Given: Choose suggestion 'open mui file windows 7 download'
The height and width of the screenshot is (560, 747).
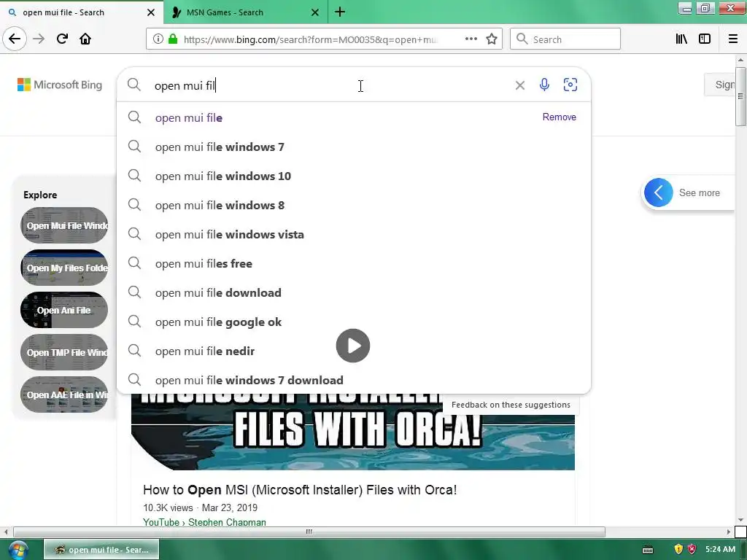Looking at the screenshot, I should (354, 380).
